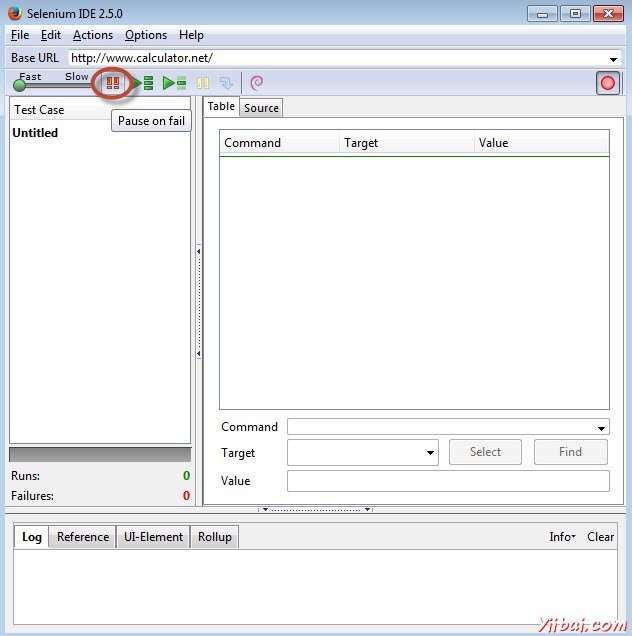The height and width of the screenshot is (636, 632).
Task: Click the test run progress bar
Action: pyautogui.click(x=100, y=455)
